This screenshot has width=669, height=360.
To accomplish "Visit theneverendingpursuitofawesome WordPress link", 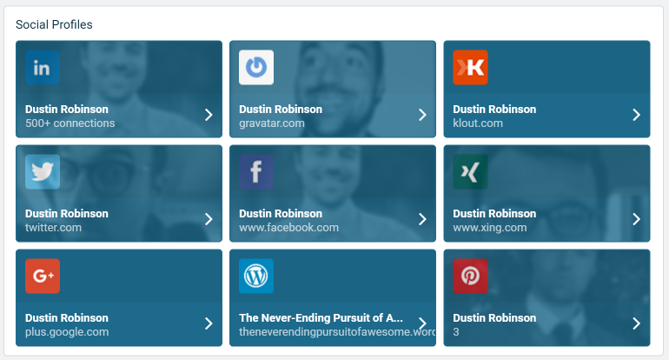I will coord(337,332).
